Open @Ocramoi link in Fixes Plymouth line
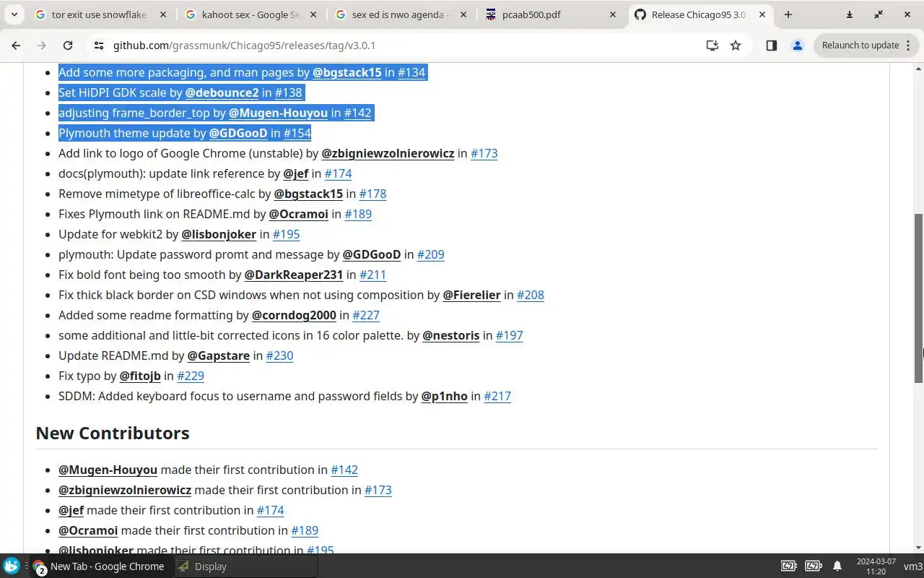The image size is (924, 578). click(x=299, y=214)
